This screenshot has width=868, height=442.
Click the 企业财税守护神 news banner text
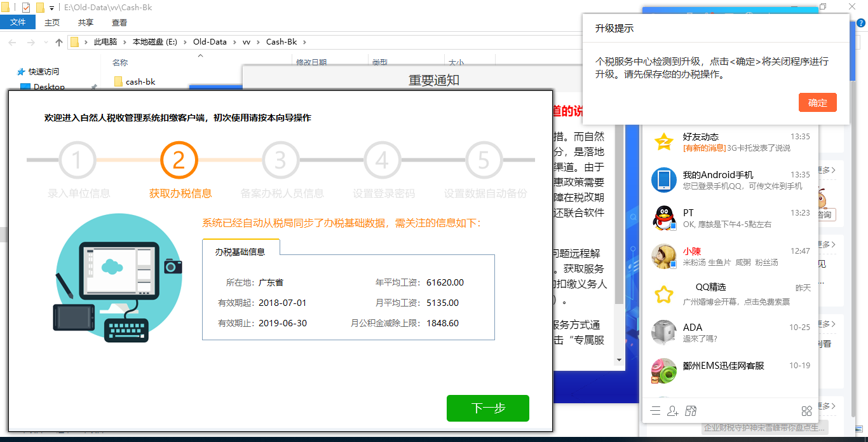tap(764, 427)
